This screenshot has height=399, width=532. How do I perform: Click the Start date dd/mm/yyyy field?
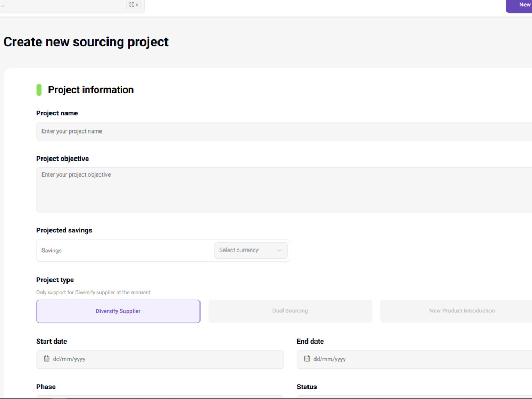[160, 359]
